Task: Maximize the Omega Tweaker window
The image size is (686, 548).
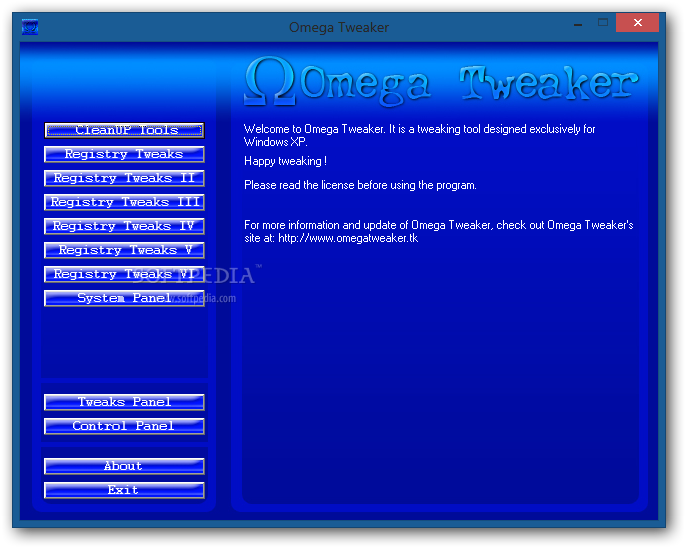Action: 603,23
